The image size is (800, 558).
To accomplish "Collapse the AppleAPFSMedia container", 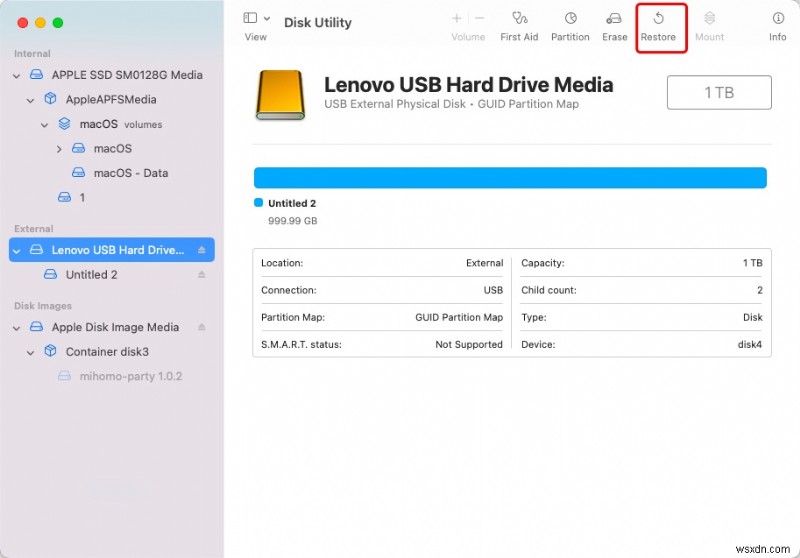I will point(31,100).
